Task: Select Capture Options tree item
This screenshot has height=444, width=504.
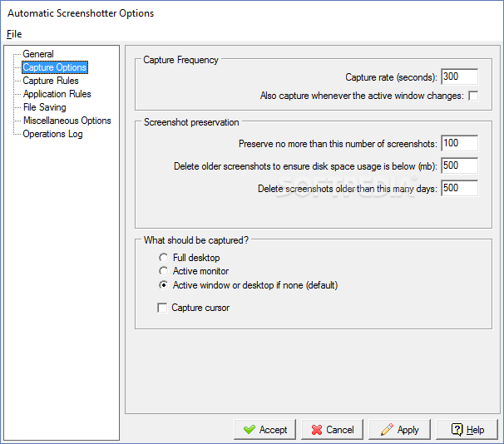Action: pos(55,67)
